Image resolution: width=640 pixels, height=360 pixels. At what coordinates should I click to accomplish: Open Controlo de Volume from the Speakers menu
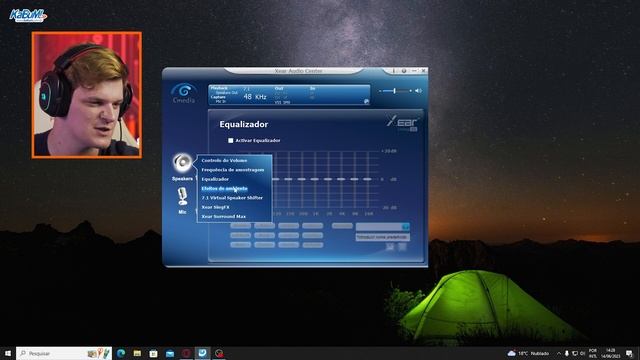pos(224,160)
